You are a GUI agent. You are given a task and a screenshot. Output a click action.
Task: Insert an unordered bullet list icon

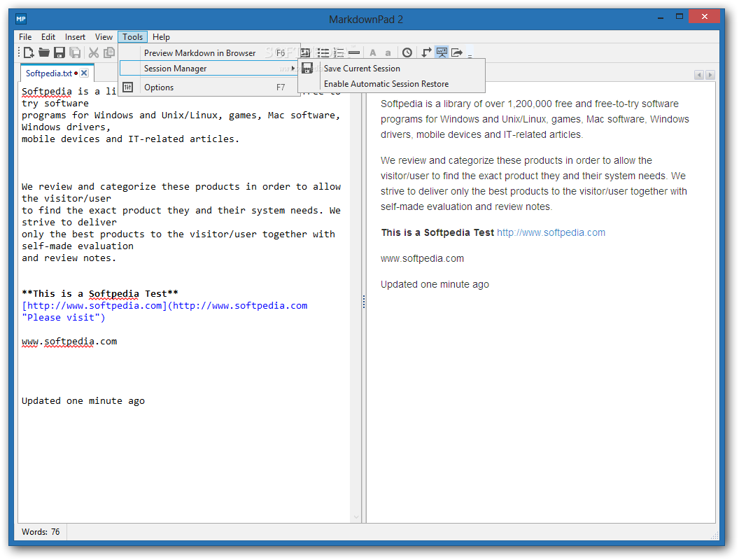(x=323, y=52)
